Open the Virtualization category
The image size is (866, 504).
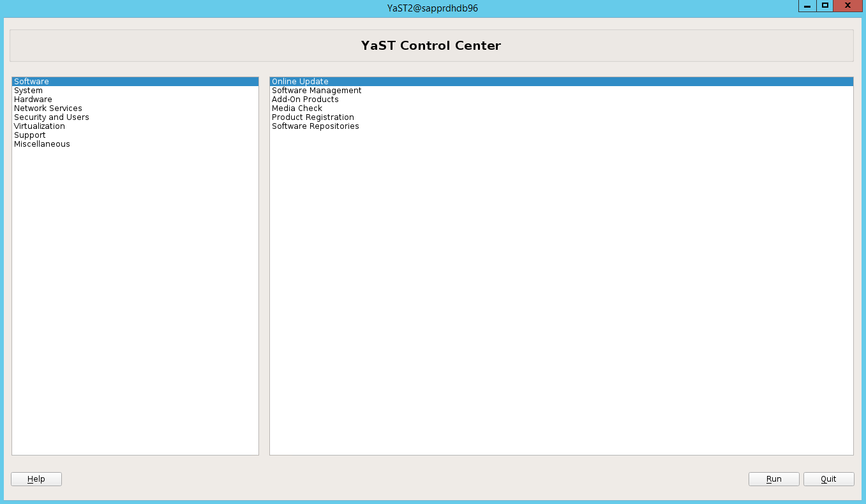pos(135,126)
